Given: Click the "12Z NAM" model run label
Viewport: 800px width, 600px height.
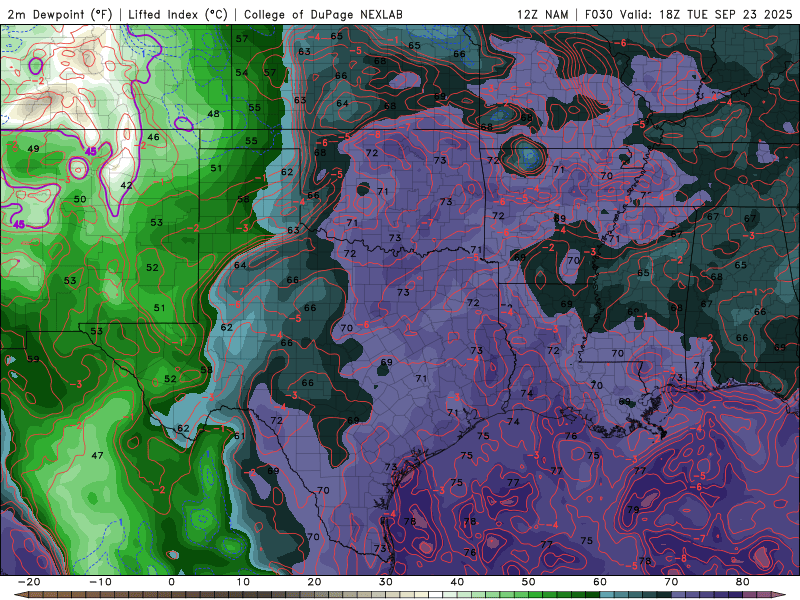Looking at the screenshot, I should click(x=542, y=14).
